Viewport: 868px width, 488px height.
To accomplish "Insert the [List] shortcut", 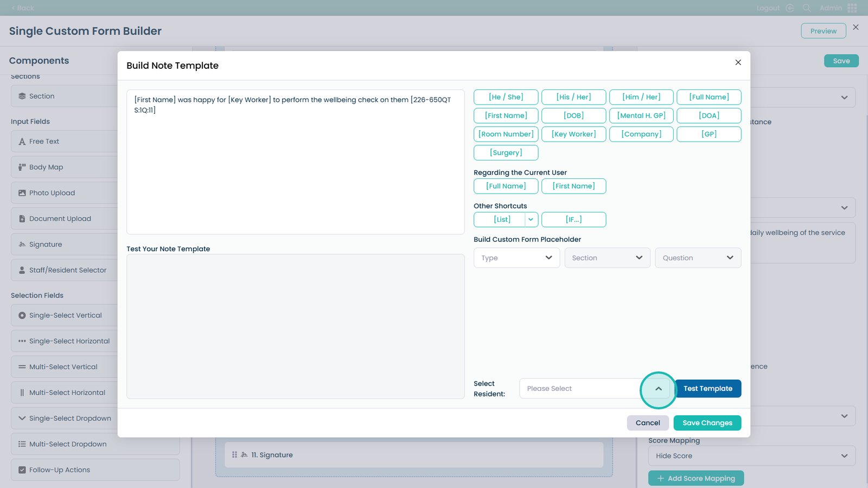I will coord(500,220).
